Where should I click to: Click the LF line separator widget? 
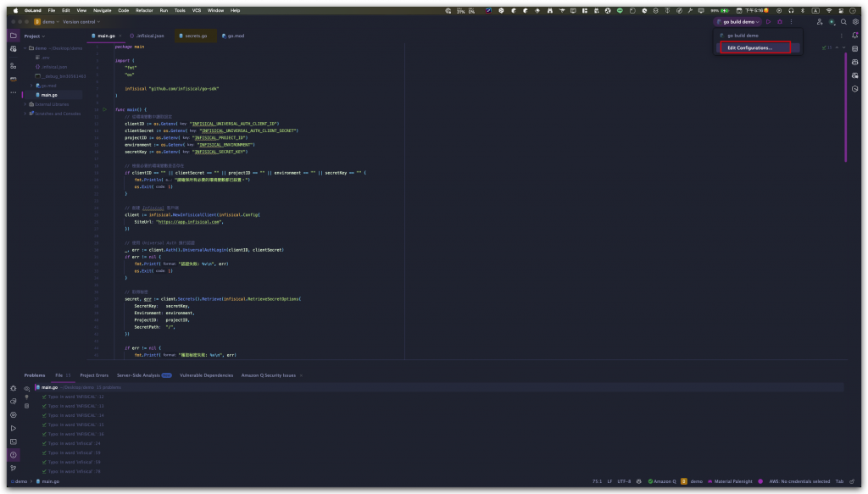[x=609, y=481]
